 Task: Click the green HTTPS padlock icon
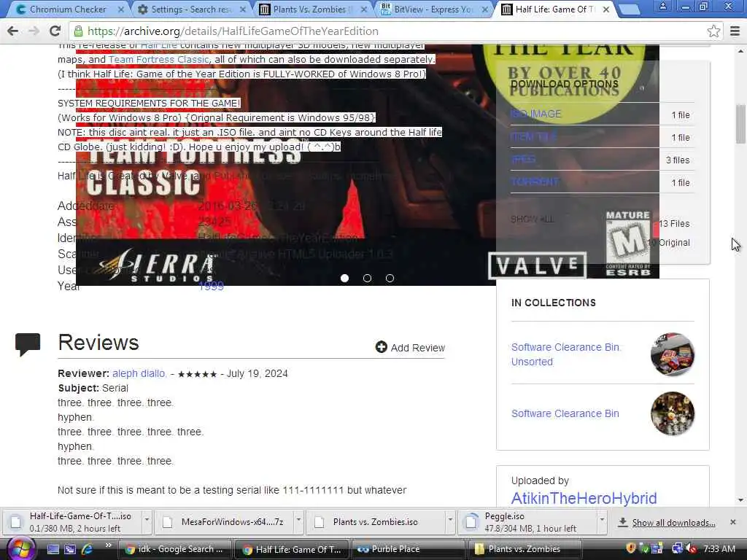78,31
